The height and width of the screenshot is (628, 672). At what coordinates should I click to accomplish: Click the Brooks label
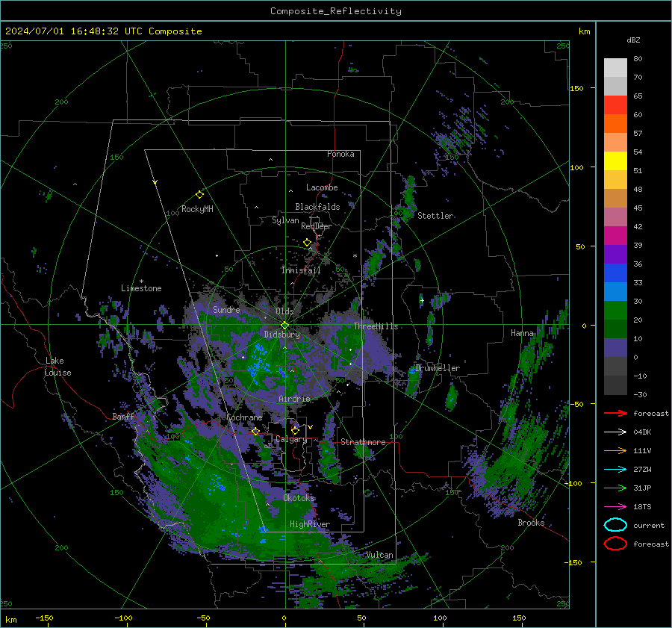tap(531, 523)
